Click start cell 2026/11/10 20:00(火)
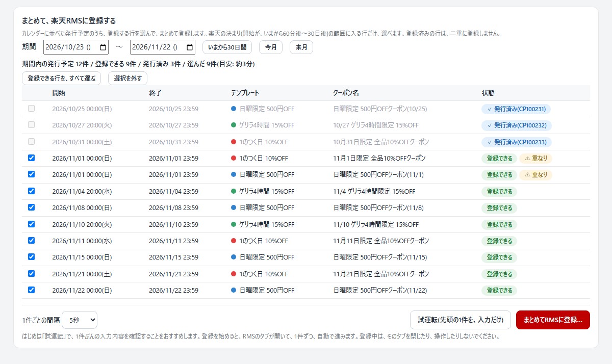This screenshot has width=612, height=364. click(x=82, y=224)
